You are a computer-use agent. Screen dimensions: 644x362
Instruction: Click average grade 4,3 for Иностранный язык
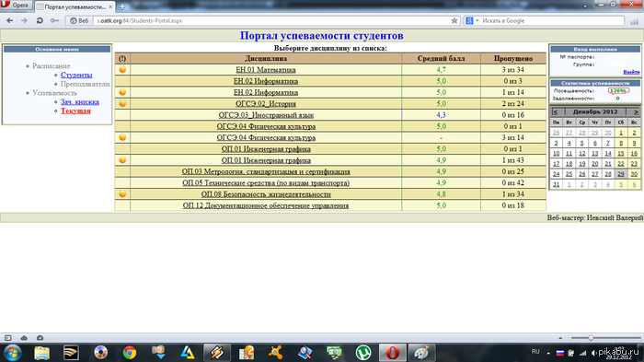coord(441,115)
